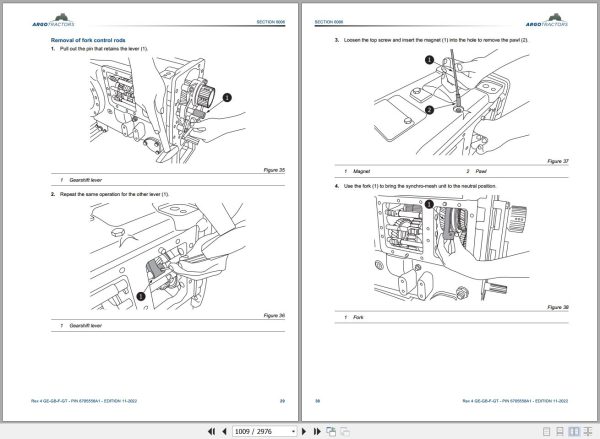Click the Figure 35 gearbox illustration
This screenshot has height=439, width=600.
pos(168,111)
